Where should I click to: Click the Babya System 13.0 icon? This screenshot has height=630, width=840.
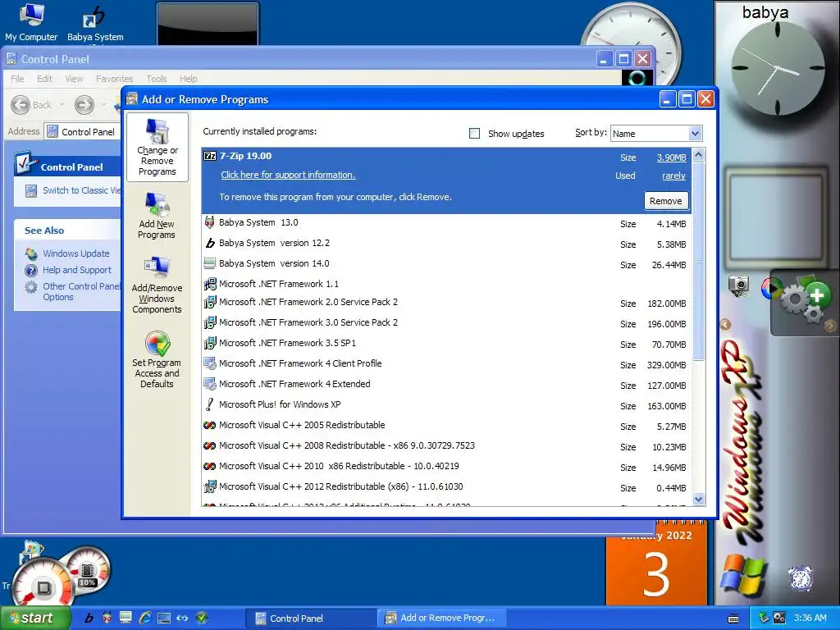click(210, 222)
